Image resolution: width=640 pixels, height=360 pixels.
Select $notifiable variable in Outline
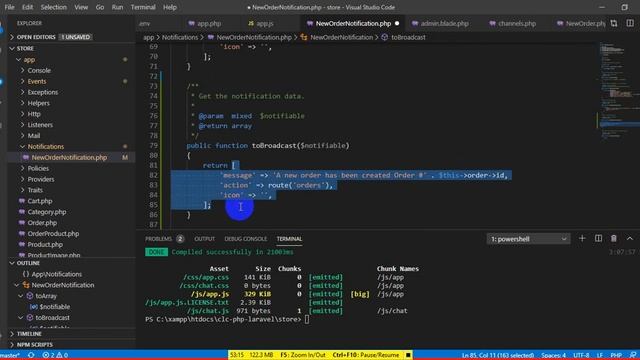pos(54,307)
